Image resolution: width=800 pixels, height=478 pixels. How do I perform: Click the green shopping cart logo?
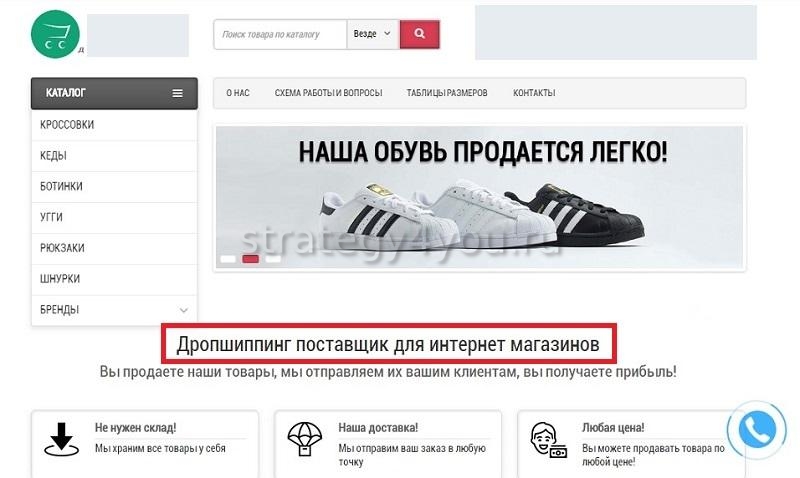coord(55,36)
